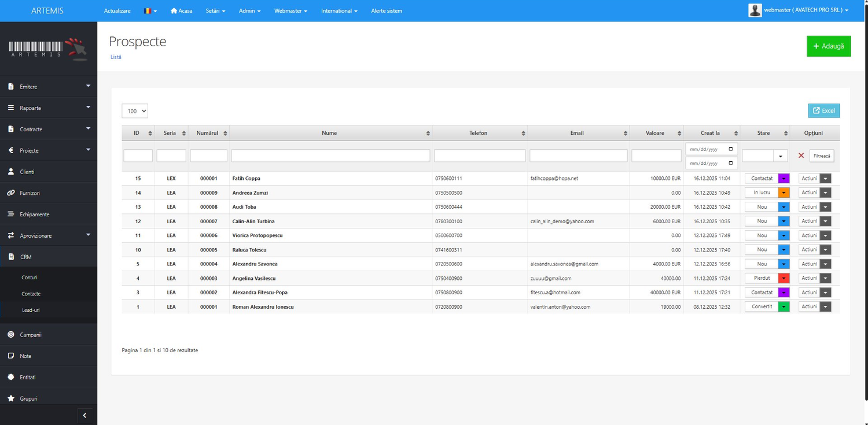Open the International menu
The height and width of the screenshot is (425, 868).
click(x=339, y=11)
